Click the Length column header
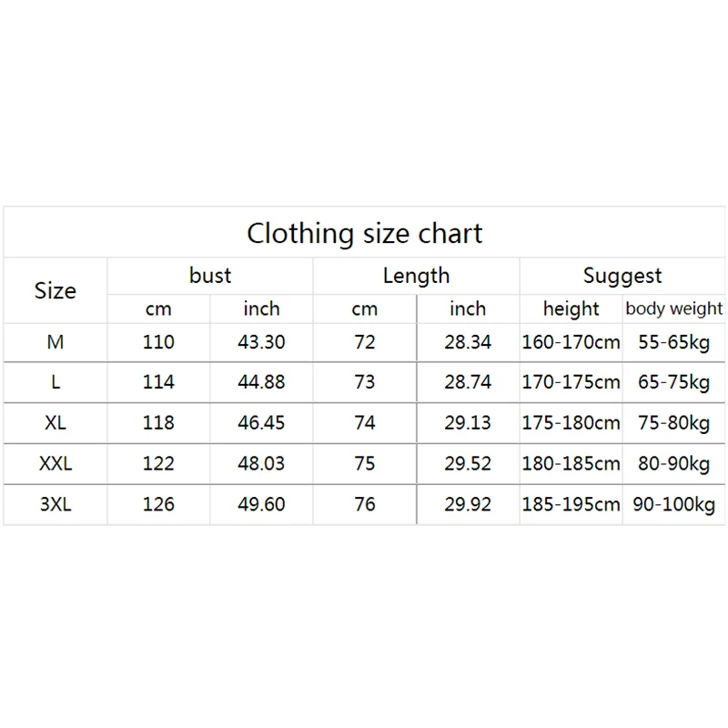The width and height of the screenshot is (728, 728). point(416,276)
